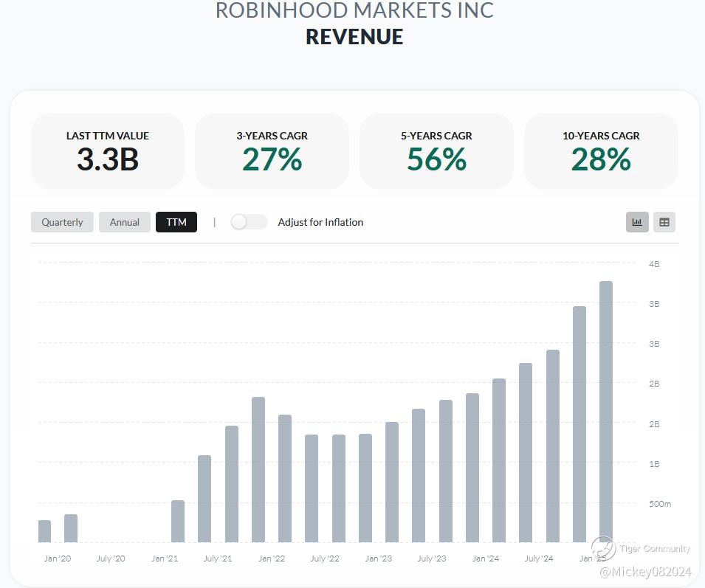Click the "10-YEARS CAGR" heading
Screen dimensions: 705x588
[601, 136]
